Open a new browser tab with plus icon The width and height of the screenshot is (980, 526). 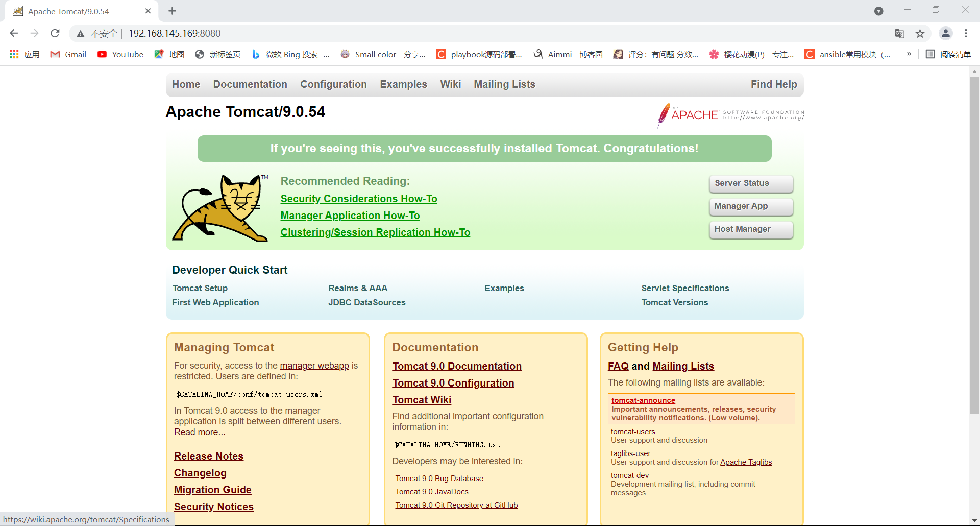point(173,11)
